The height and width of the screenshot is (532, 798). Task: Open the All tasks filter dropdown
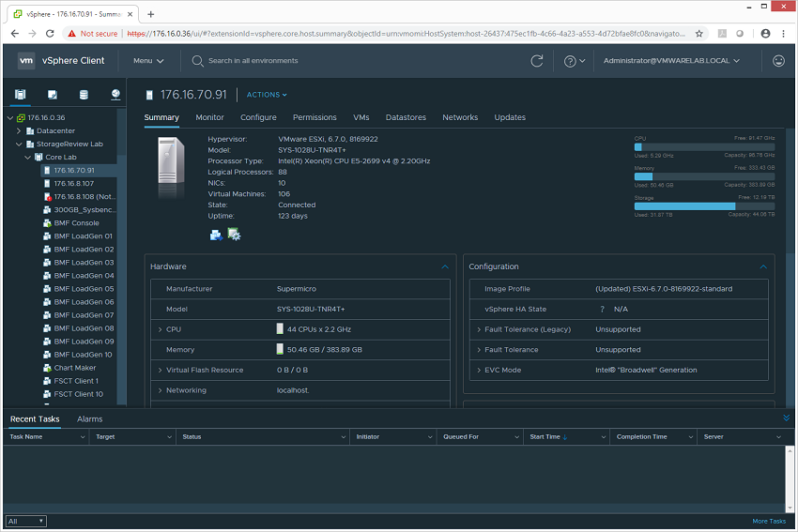(26, 521)
